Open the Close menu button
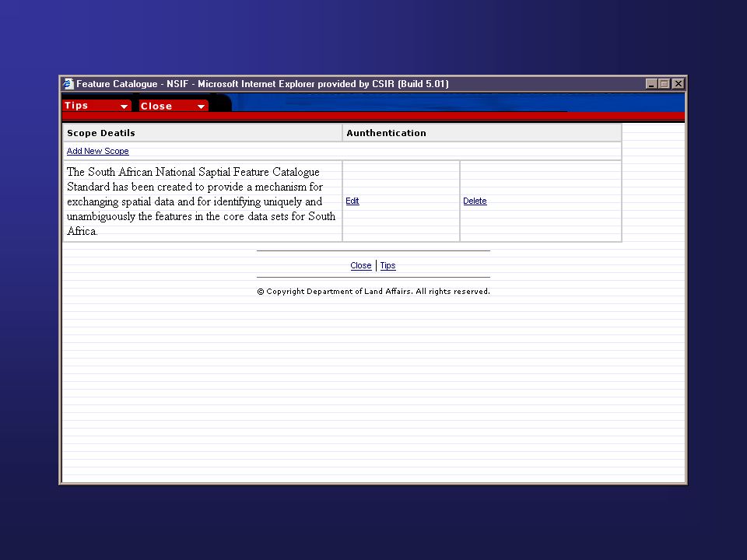 174,106
